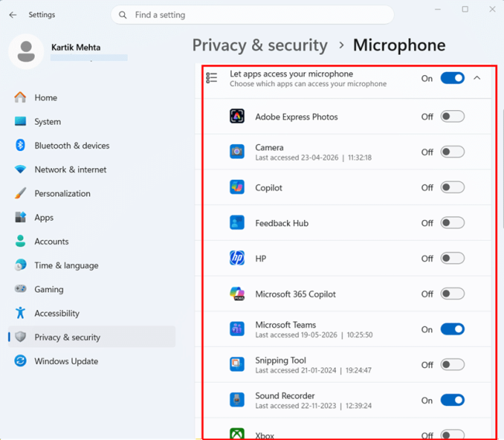Click the search magnifier icon
Screen dimensions: 504x440
pos(123,15)
